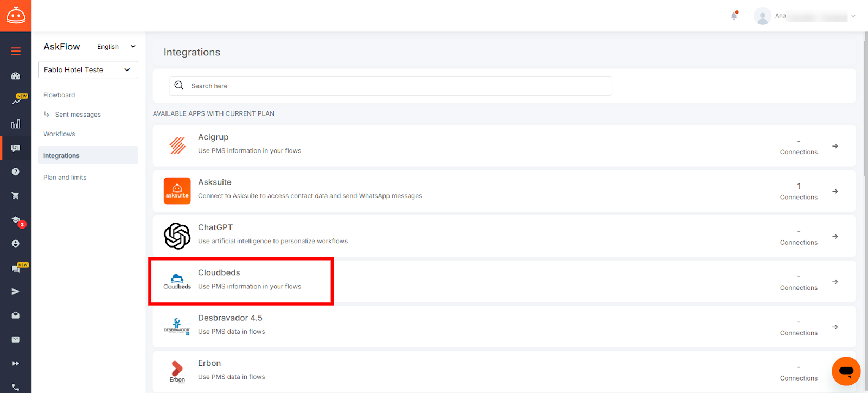
Task: Click the ChatGPT logo
Action: pyautogui.click(x=177, y=236)
